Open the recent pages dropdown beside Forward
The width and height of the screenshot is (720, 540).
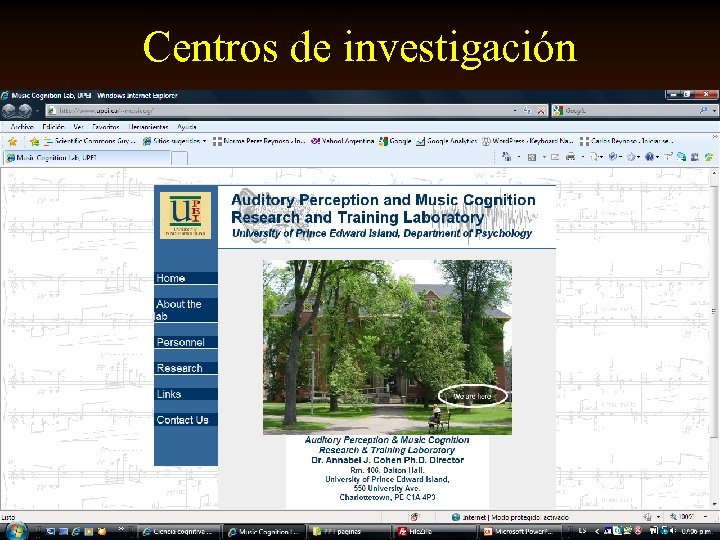(x=38, y=111)
